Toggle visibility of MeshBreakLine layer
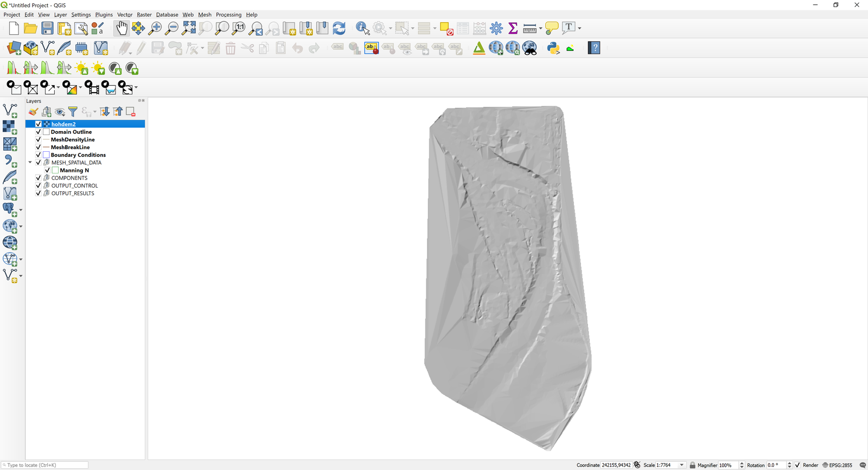Image resolution: width=868 pixels, height=470 pixels. (39, 147)
